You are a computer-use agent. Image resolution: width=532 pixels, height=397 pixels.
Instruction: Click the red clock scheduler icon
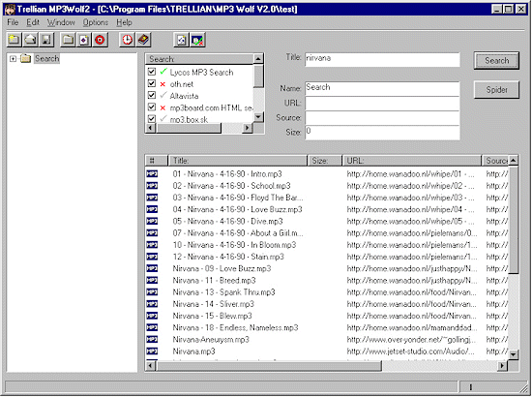[128, 40]
